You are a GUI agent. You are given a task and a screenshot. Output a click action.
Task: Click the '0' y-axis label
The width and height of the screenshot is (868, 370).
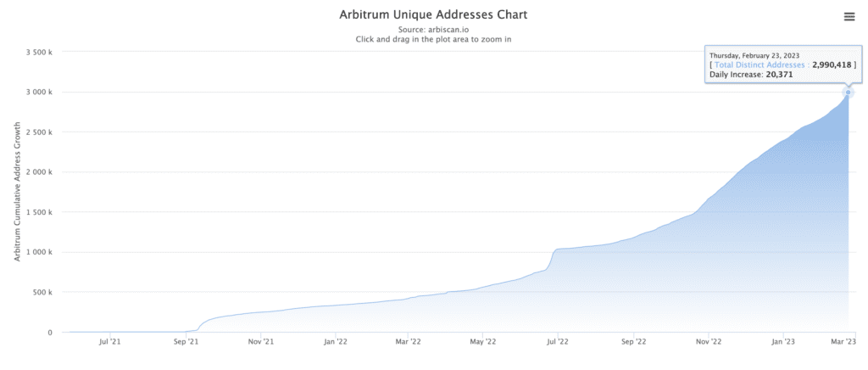point(50,333)
